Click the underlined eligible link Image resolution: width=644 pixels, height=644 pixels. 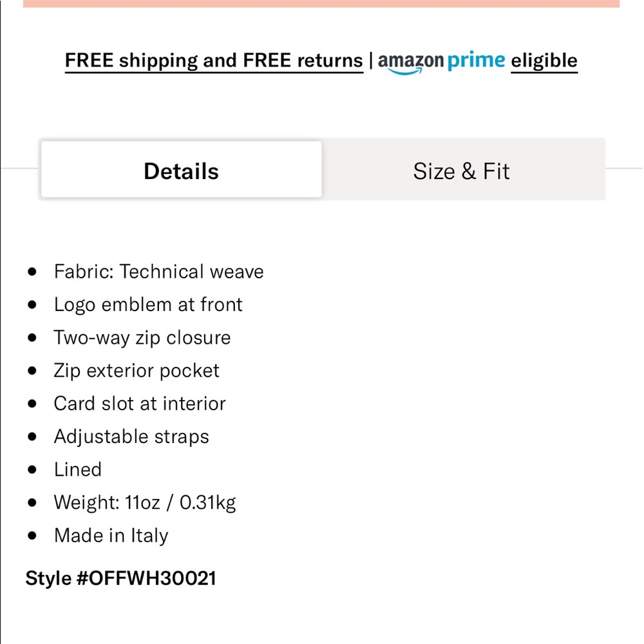click(544, 60)
